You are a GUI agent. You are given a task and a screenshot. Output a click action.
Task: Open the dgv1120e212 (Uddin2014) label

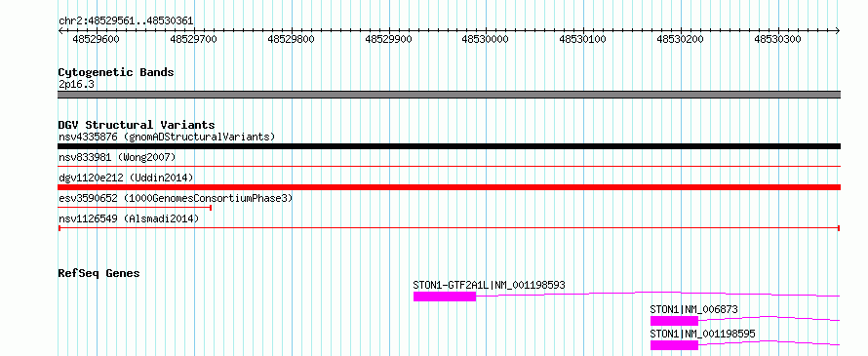(126, 178)
